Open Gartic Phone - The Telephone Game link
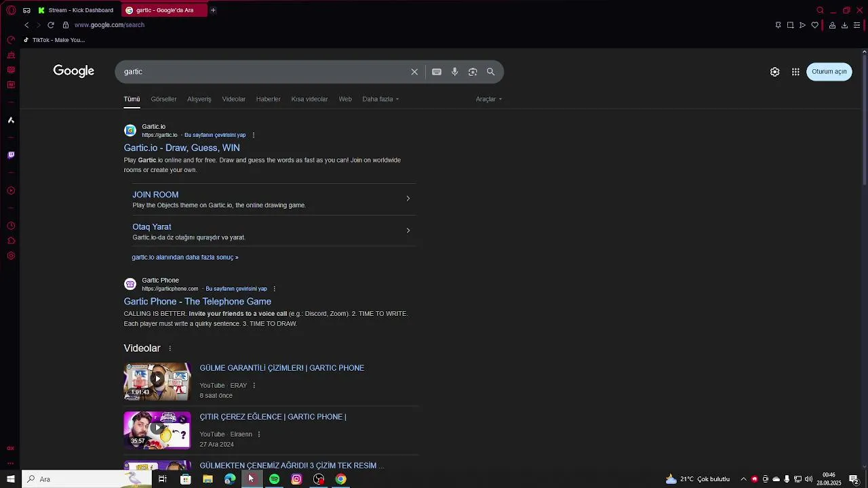This screenshot has height=488, width=868. click(197, 302)
